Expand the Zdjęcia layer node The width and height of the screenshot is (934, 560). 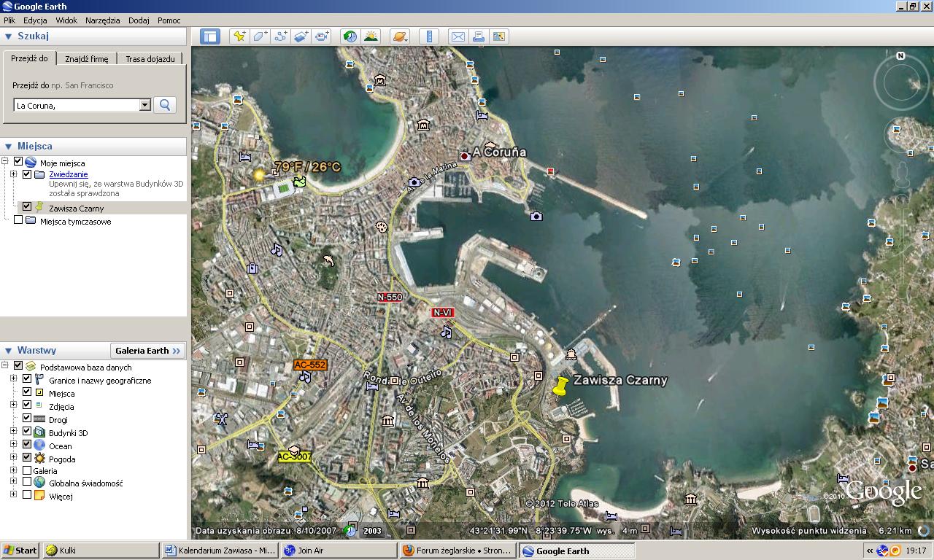pyautogui.click(x=13, y=405)
